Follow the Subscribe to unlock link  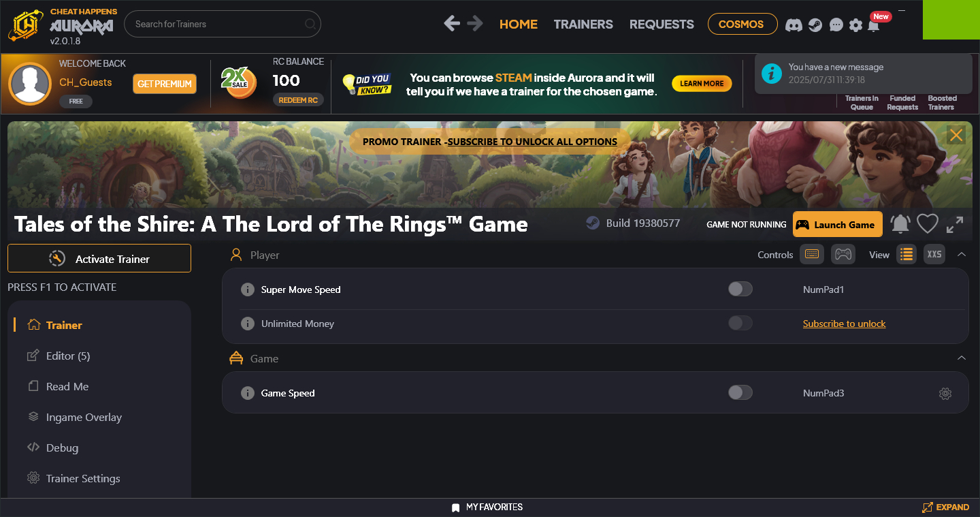click(844, 324)
